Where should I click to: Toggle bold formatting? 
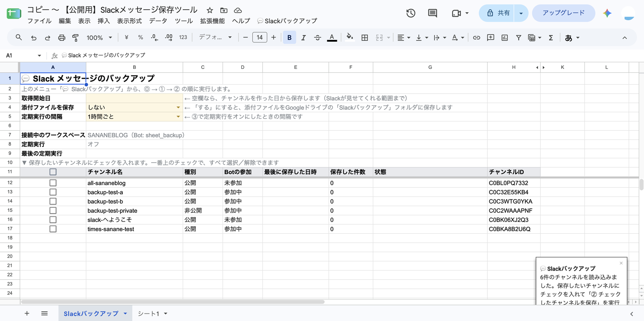click(289, 38)
